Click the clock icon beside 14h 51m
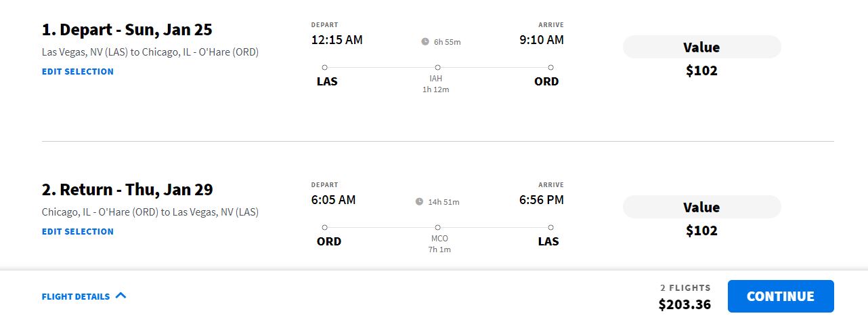The width and height of the screenshot is (868, 320). click(x=420, y=201)
